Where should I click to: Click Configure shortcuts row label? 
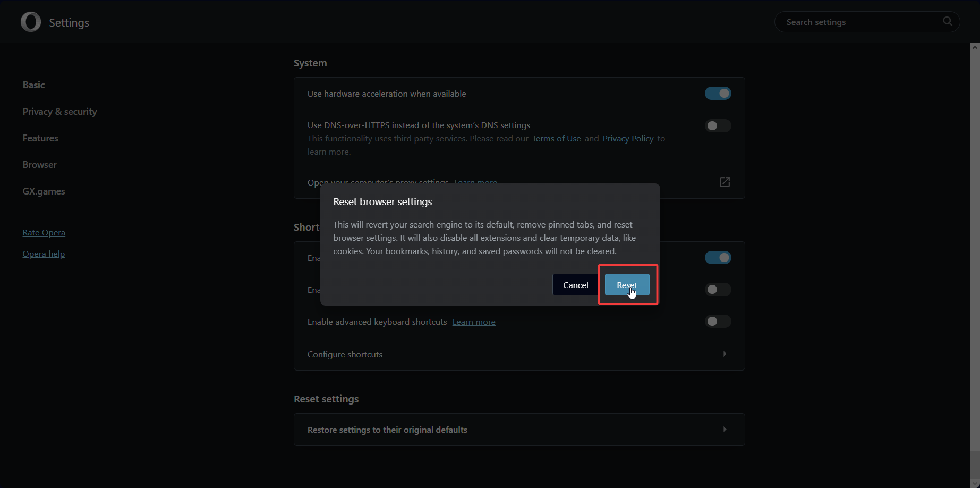click(x=345, y=355)
